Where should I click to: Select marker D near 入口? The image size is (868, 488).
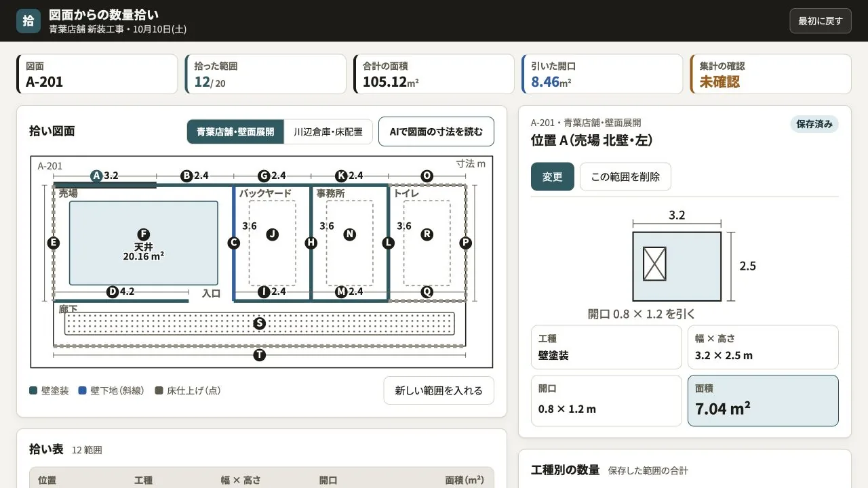click(113, 291)
